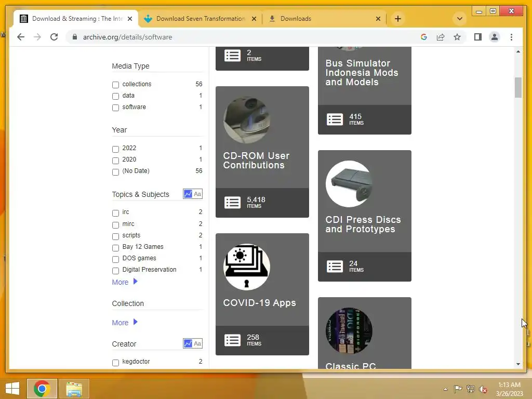Expand More under Topics & Subjects
The image size is (532, 399).
pos(125,282)
